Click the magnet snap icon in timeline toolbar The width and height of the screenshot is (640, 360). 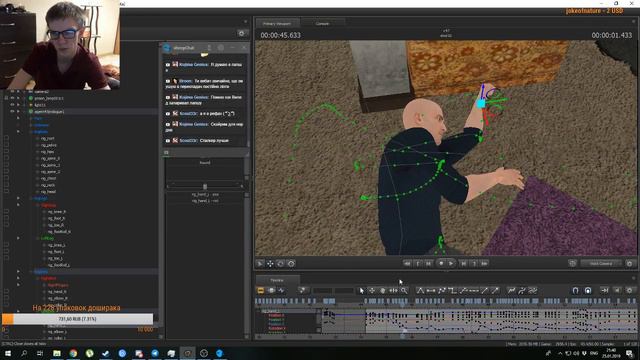coord(575,290)
